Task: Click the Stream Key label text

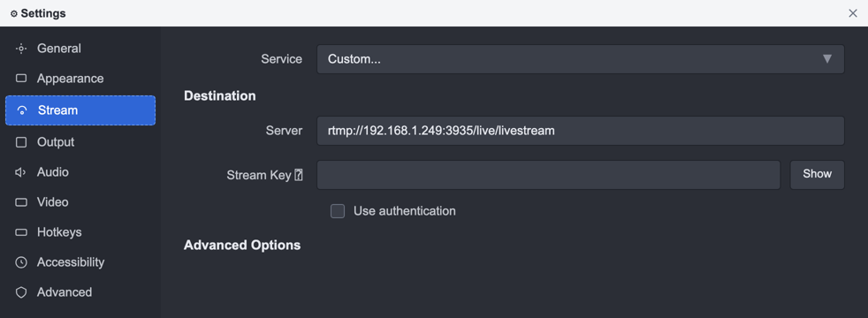Action: pyautogui.click(x=258, y=175)
